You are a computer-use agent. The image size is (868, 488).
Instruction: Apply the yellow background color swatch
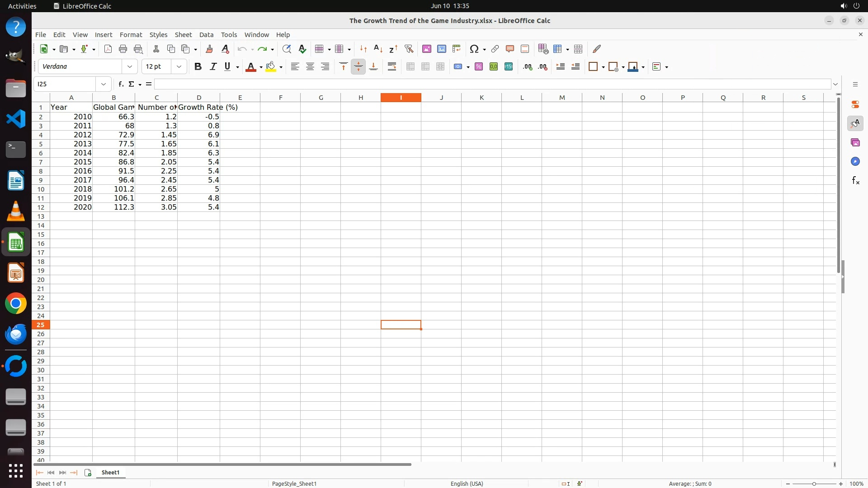[270, 66]
